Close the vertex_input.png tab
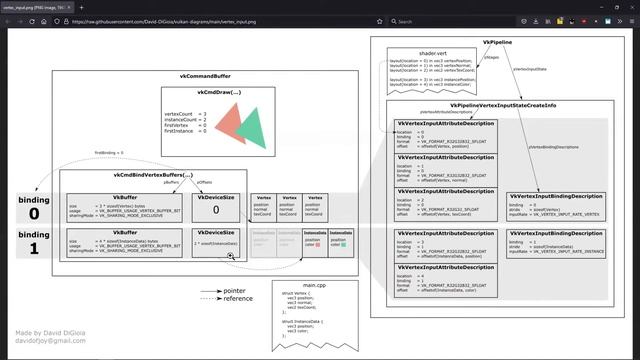The height and width of the screenshot is (360, 640). tap(69, 7)
